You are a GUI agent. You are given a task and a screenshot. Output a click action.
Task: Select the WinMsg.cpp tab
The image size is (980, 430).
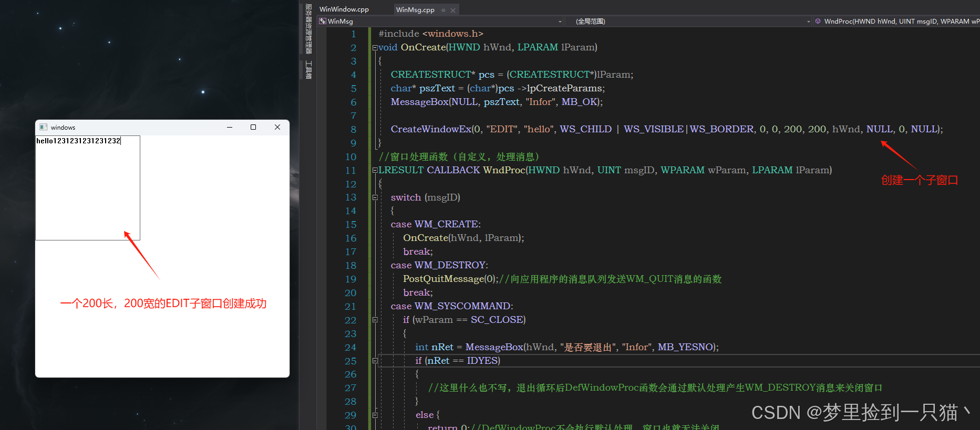415,9
